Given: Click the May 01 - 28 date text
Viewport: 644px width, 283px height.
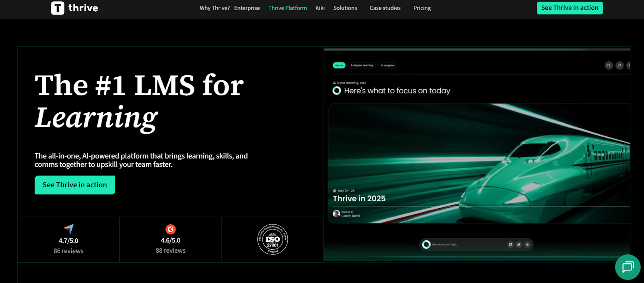Looking at the screenshot, I should click(346, 191).
